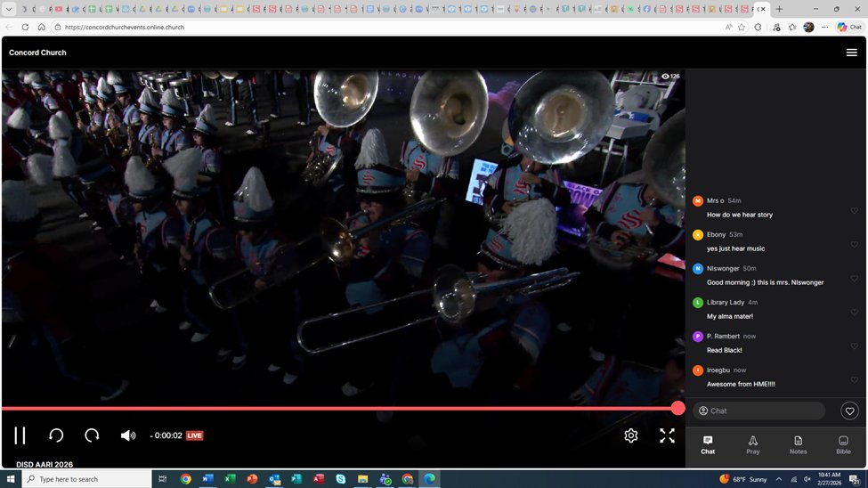Close the active browser tab
Screen dimensions: 868x488
763,9
